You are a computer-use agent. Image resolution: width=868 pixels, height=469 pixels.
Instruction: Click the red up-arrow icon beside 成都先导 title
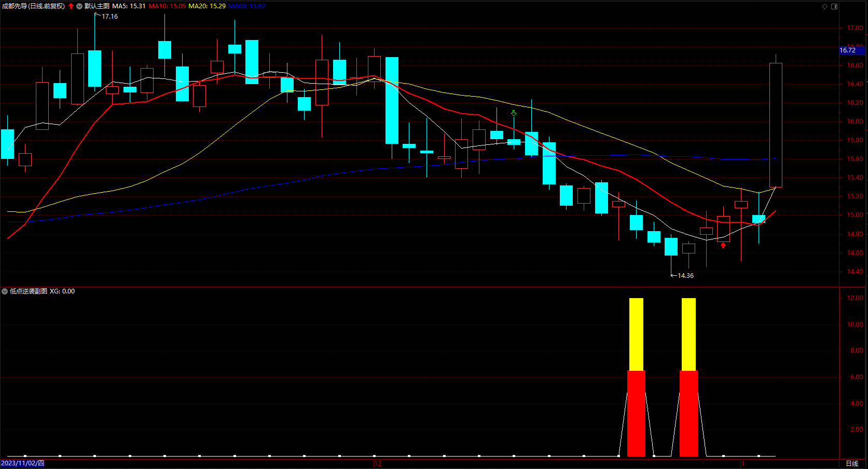71,6
